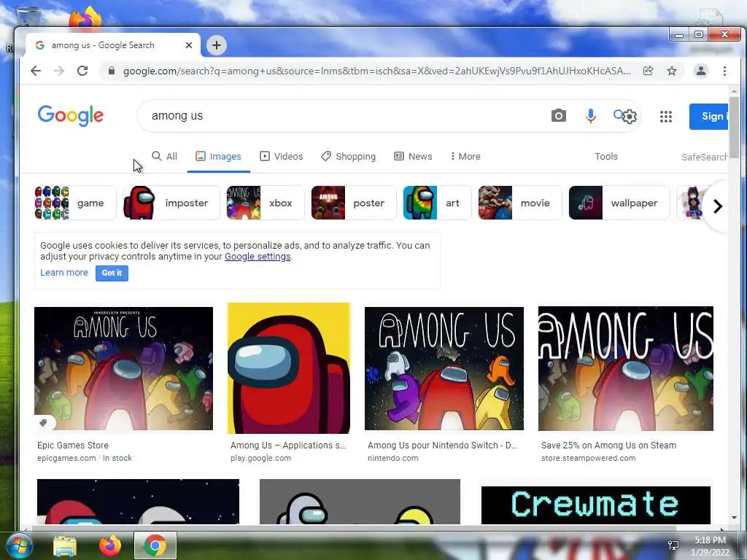747x560 pixels.
Task: Click the Sign in button
Action: 708,116
